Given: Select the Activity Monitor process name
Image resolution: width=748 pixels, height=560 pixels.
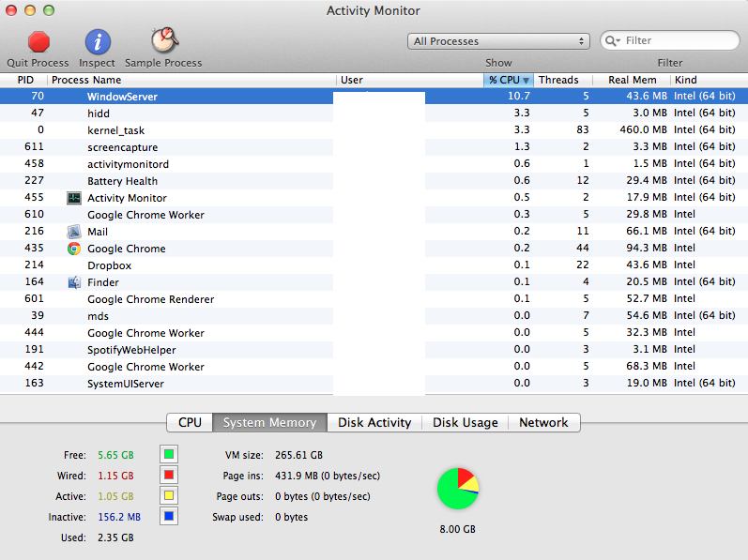Looking at the screenshot, I should pyautogui.click(x=127, y=198).
